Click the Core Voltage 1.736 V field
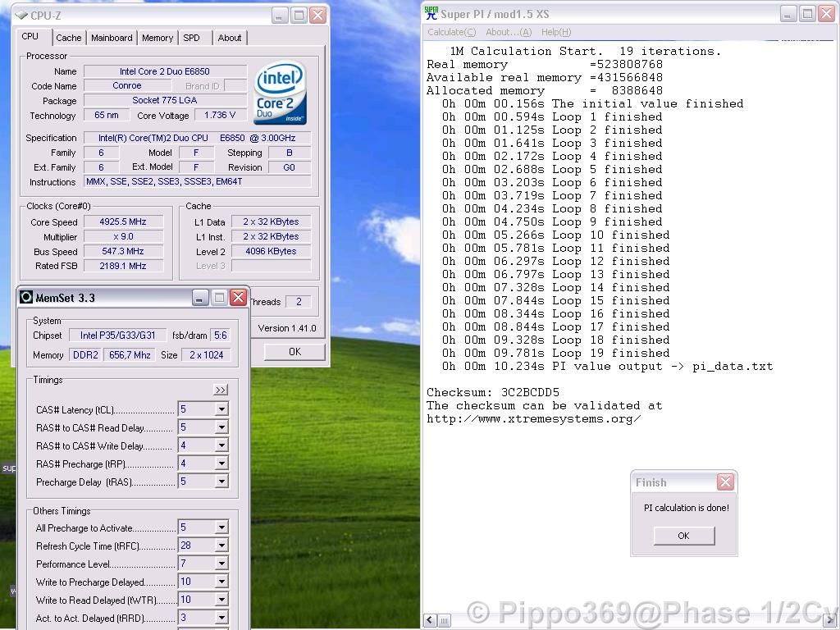Viewport: 840px width, 630px height. (x=220, y=115)
